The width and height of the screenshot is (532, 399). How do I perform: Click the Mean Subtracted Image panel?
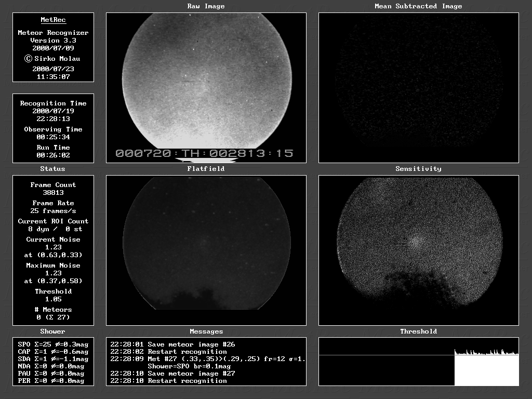418,87
